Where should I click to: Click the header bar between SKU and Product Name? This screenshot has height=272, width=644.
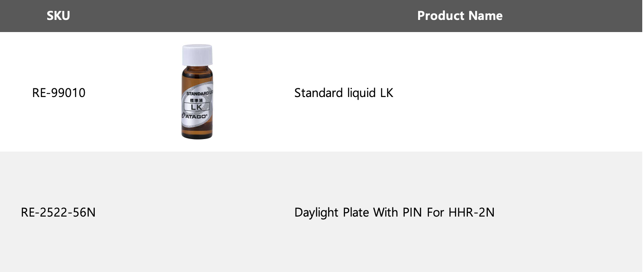(238, 16)
